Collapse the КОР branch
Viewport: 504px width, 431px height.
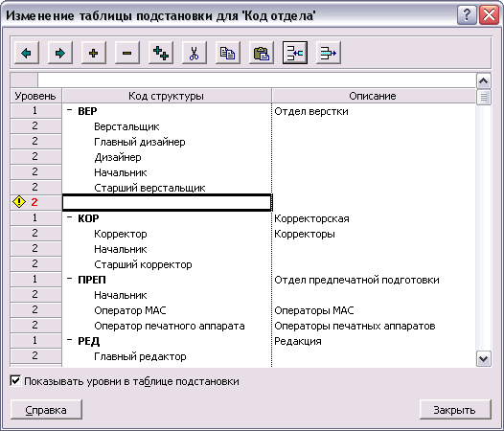point(69,217)
